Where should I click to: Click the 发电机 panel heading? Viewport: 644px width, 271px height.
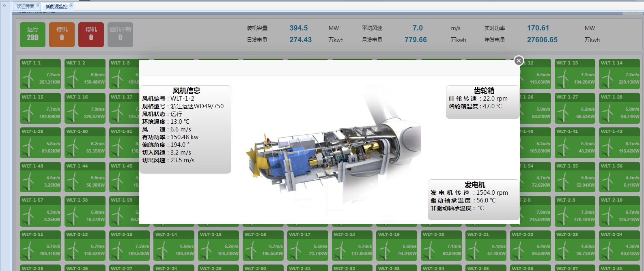475,185
